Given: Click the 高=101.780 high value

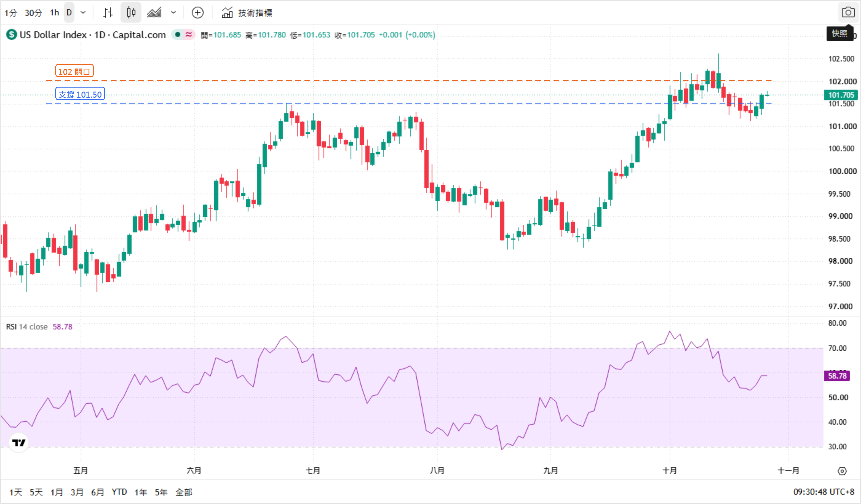Looking at the screenshot, I should (265, 35).
